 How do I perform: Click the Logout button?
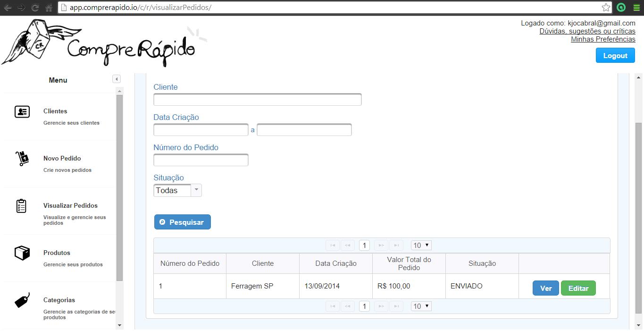click(615, 56)
